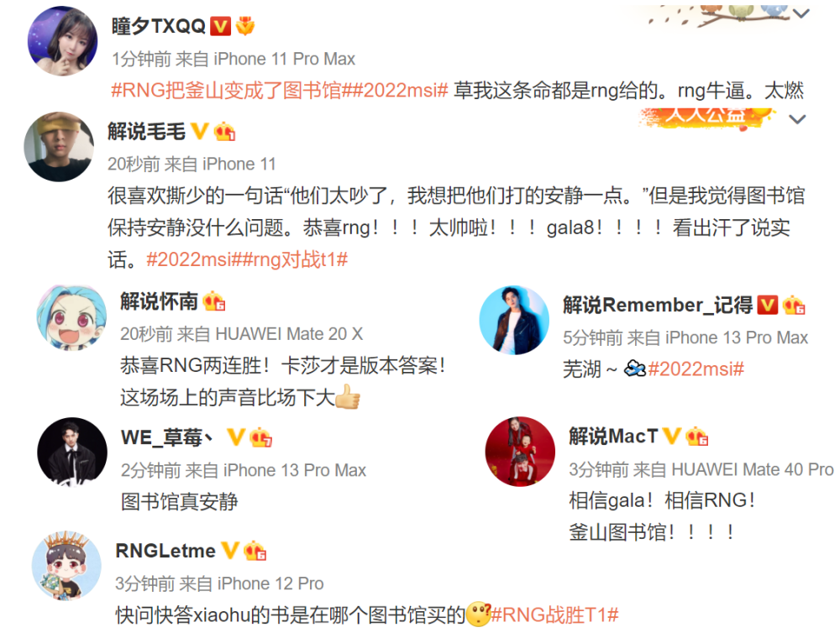Click the crown badge beside WE_草莓丶
The image size is (840, 638).
click(x=261, y=437)
